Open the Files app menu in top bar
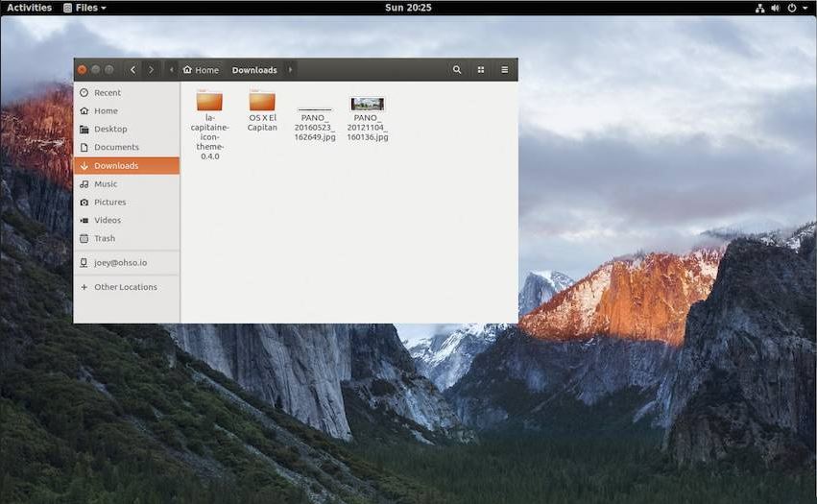Viewport: 817px width, 504px height. click(84, 8)
